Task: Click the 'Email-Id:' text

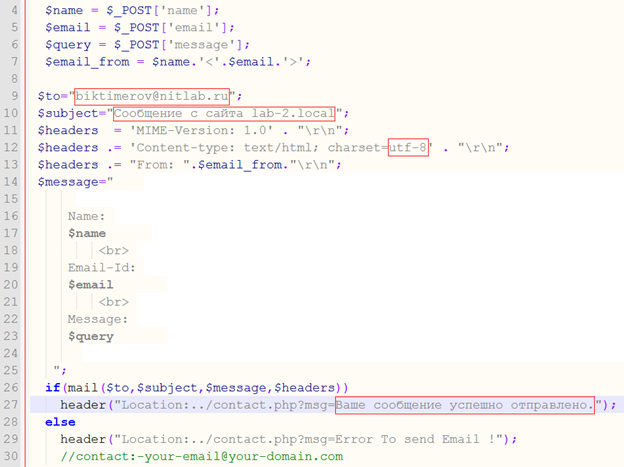Action: pyautogui.click(x=101, y=268)
